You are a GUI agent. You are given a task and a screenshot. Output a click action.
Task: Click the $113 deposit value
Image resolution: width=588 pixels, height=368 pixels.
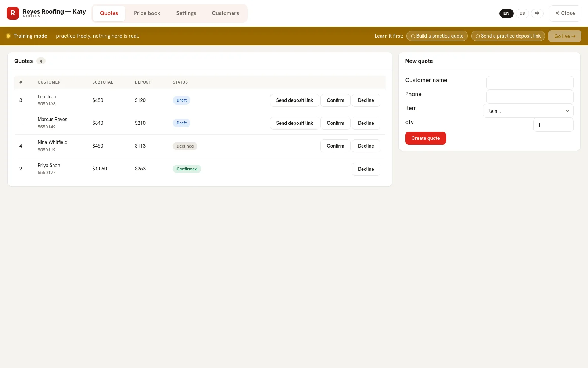(140, 146)
